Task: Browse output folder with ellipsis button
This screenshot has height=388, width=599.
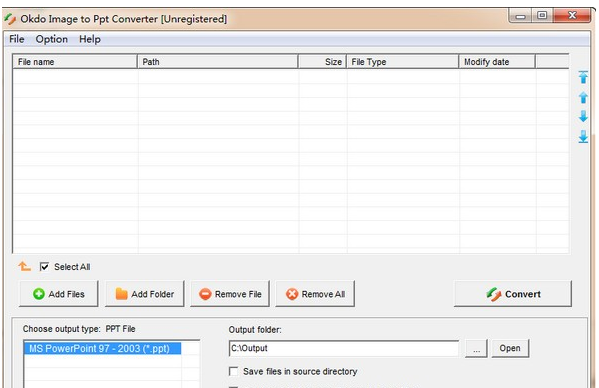Action: (476, 348)
